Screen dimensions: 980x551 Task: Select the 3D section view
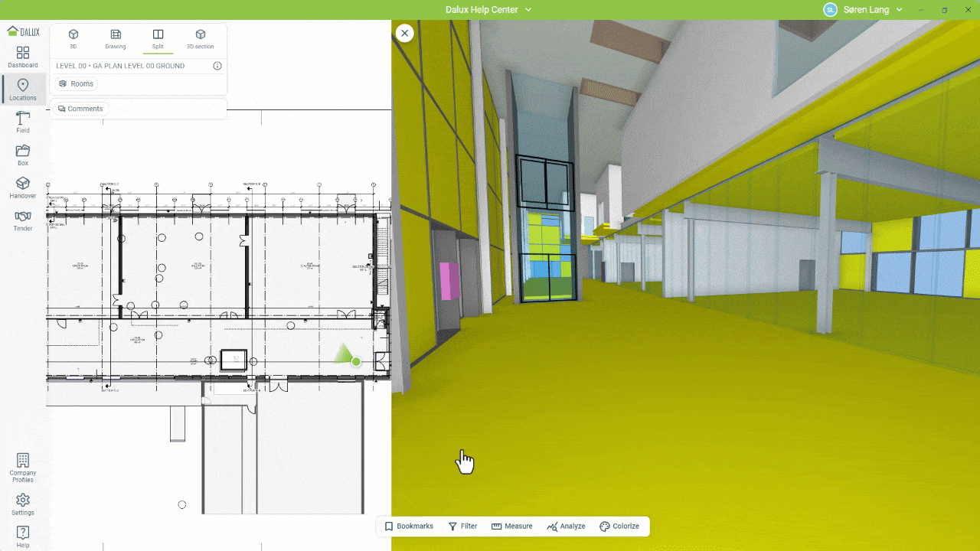pyautogui.click(x=201, y=39)
